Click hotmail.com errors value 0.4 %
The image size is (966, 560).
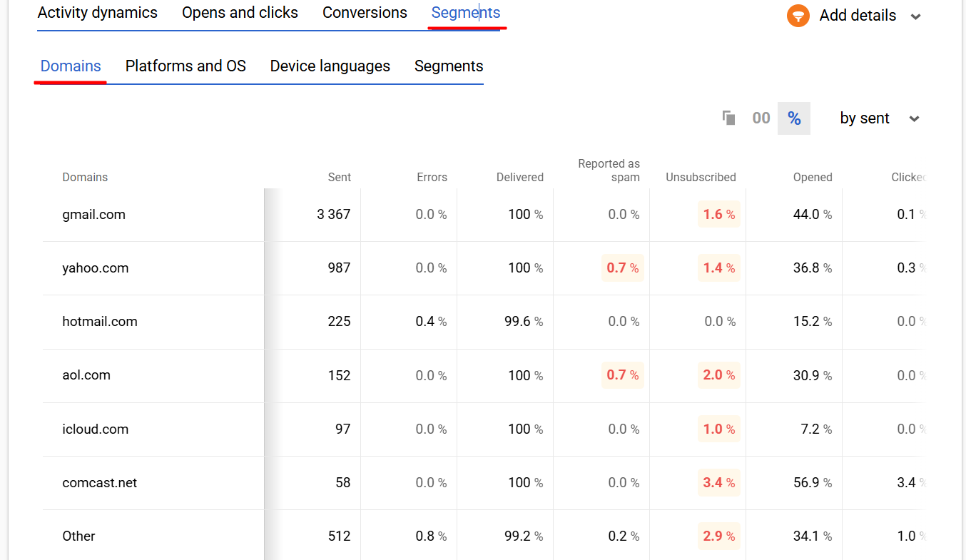(431, 322)
